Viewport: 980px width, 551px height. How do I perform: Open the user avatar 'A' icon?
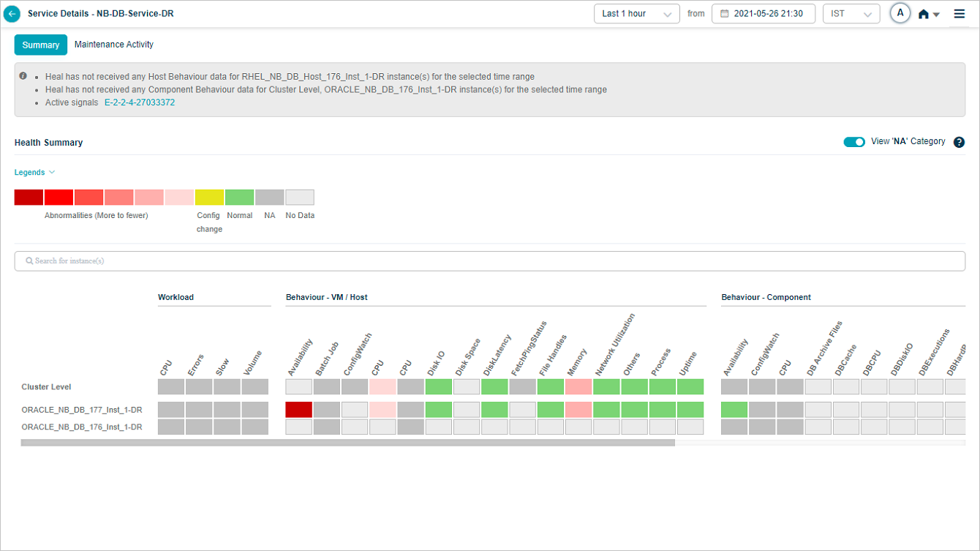point(900,13)
